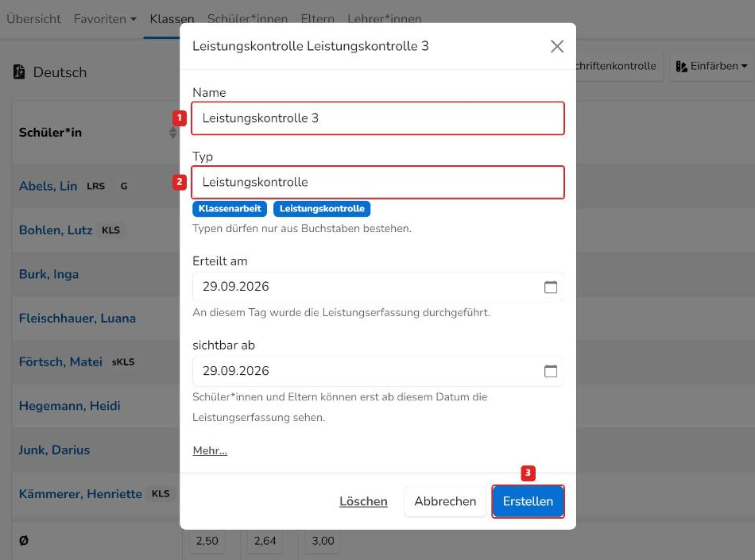Click the Einfärben paint icon
755x560 pixels.
pos(681,66)
